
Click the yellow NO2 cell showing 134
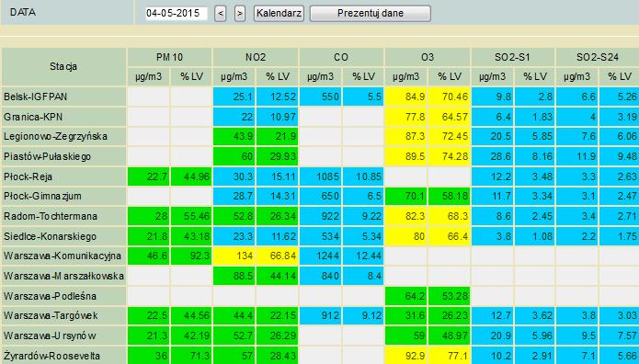234,256
